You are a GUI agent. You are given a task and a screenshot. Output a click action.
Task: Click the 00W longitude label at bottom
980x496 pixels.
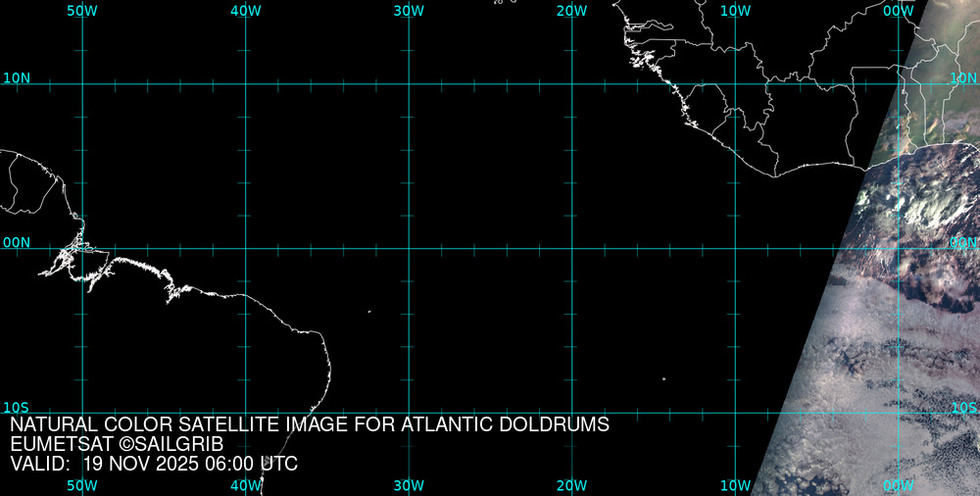click(898, 485)
